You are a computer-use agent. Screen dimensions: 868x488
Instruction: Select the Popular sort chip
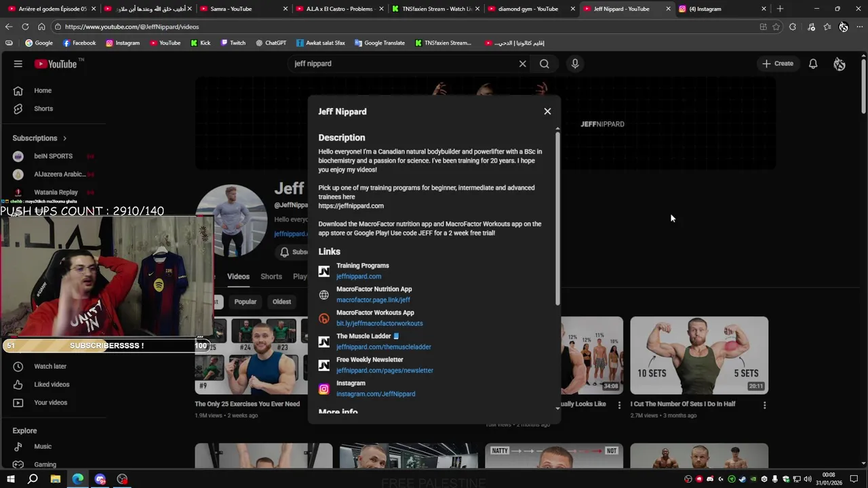(x=245, y=302)
